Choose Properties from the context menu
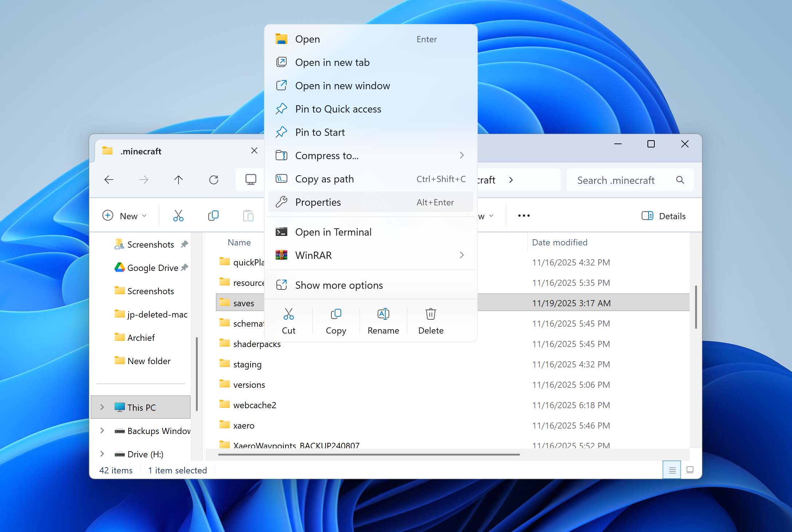 (x=370, y=202)
